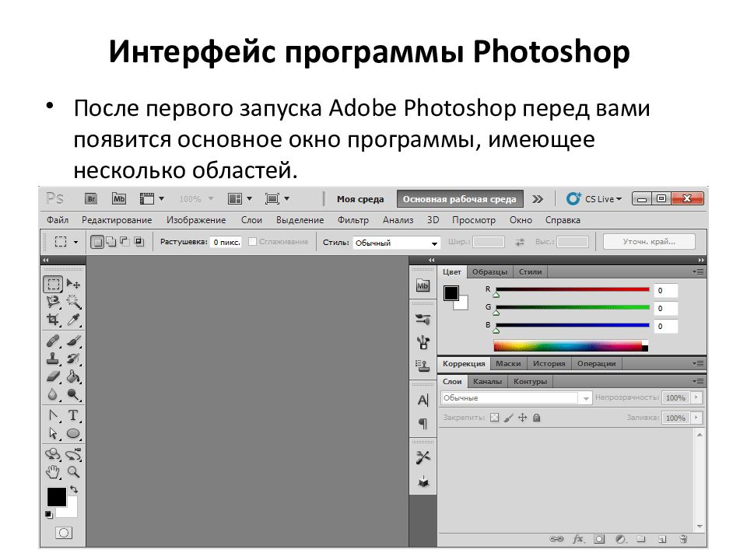Click the Уточн. край button
747x560 pixels.
pyautogui.click(x=649, y=241)
